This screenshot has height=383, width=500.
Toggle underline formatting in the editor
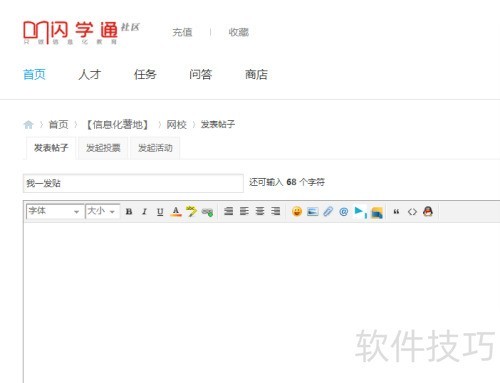160,212
